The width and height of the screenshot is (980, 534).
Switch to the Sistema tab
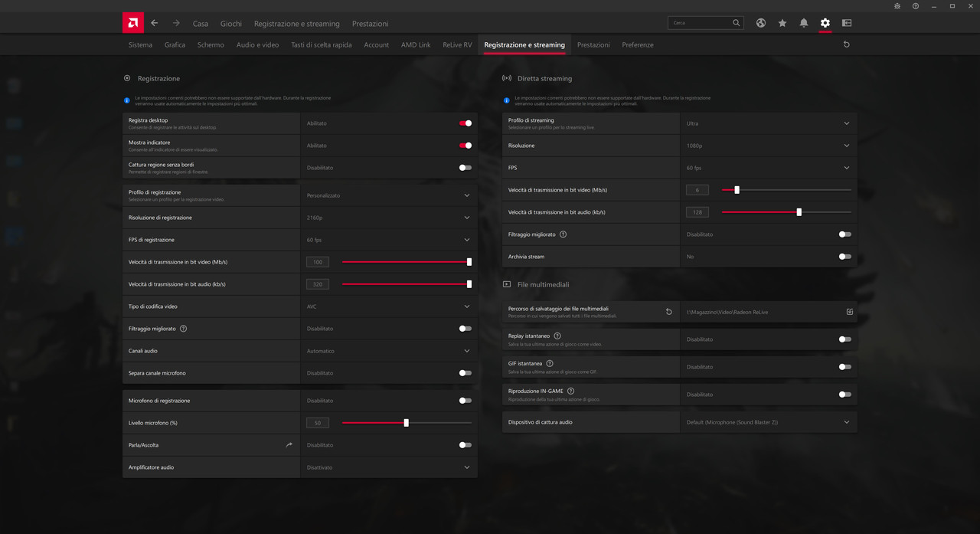(140, 45)
